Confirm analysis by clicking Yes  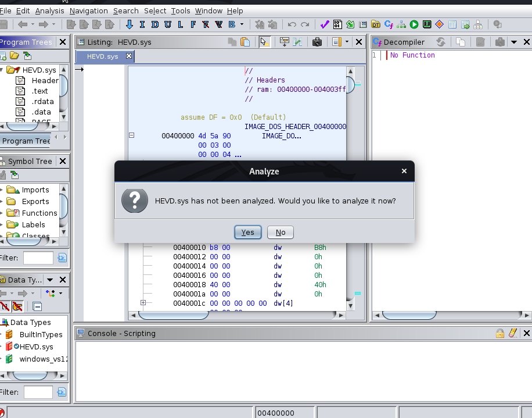click(x=247, y=233)
